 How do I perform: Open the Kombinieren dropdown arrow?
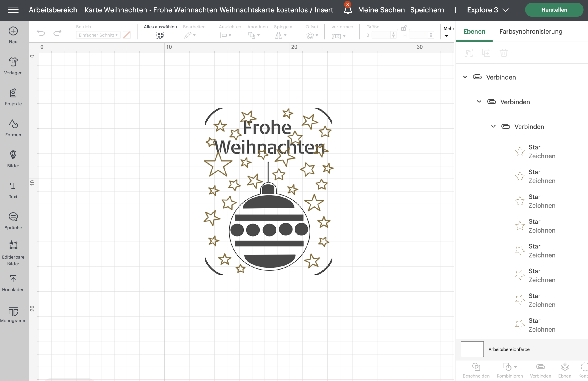[516, 367]
